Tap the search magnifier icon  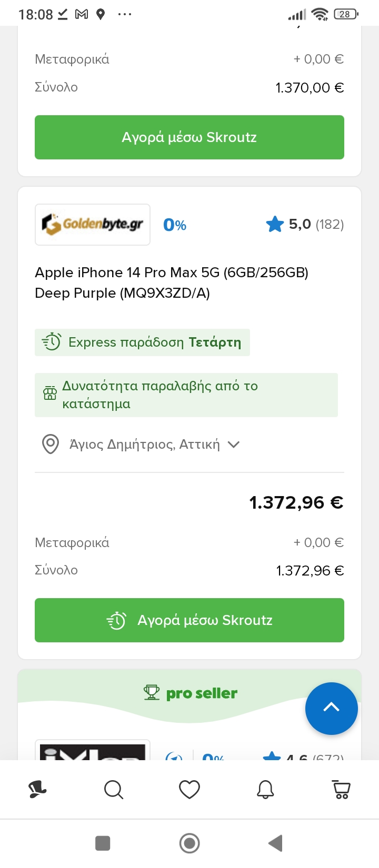pos(113,789)
